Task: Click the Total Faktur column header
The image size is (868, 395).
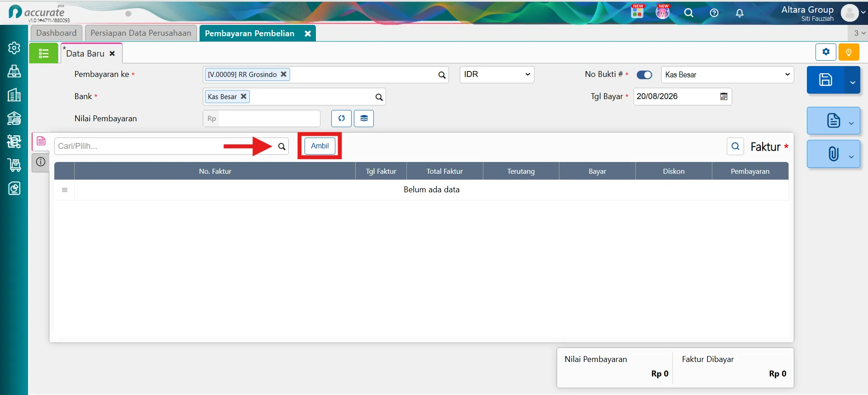Action: tap(445, 171)
